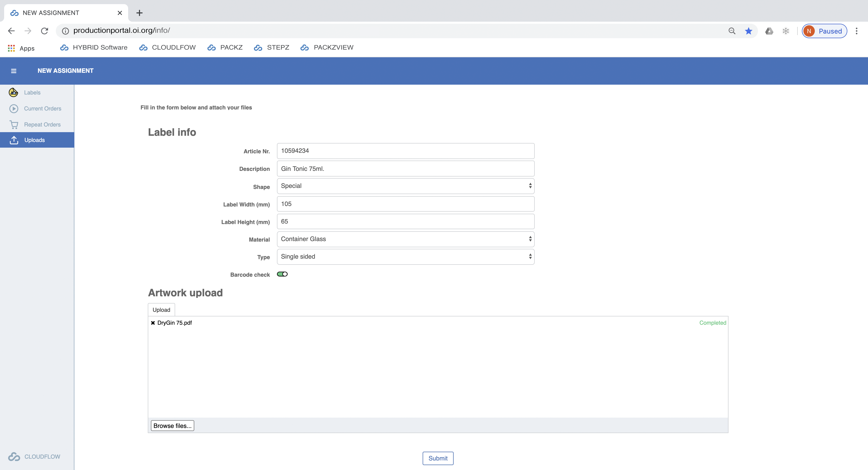Viewport: 868px width, 470px height.
Task: Click the hamburger menu icon in header
Action: 13,71
